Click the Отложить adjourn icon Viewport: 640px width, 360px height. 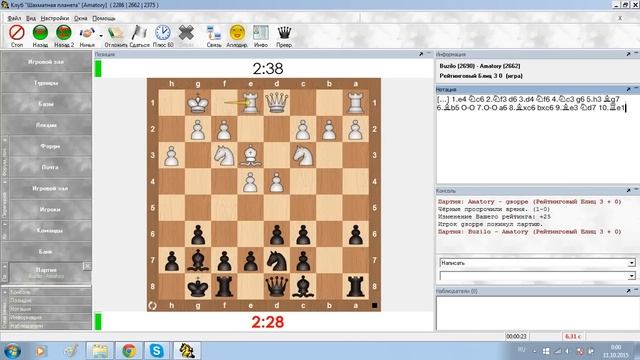[x=116, y=33]
